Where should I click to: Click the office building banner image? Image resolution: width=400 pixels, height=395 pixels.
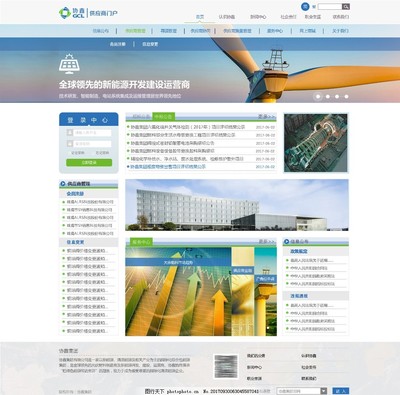pyautogui.click(x=237, y=205)
